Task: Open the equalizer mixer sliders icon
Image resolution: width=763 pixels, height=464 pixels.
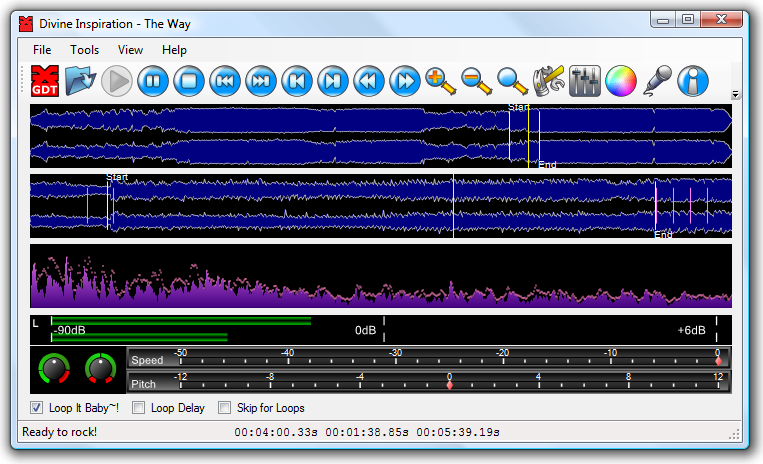Action: [x=584, y=81]
